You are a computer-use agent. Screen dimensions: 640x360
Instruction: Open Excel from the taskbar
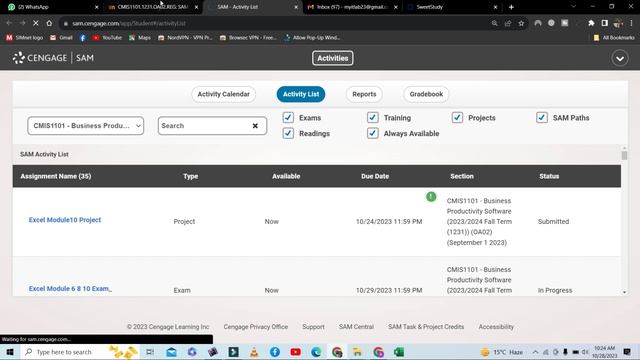point(399,352)
